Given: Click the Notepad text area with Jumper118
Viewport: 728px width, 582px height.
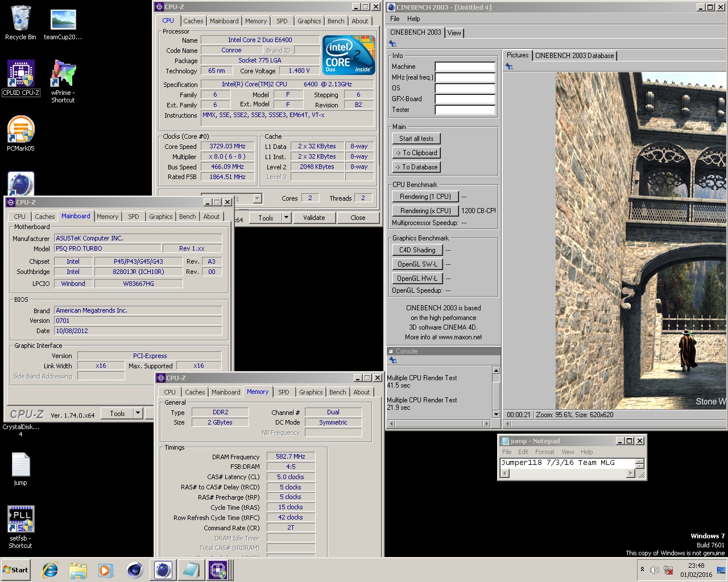Looking at the screenshot, I should [x=567, y=463].
